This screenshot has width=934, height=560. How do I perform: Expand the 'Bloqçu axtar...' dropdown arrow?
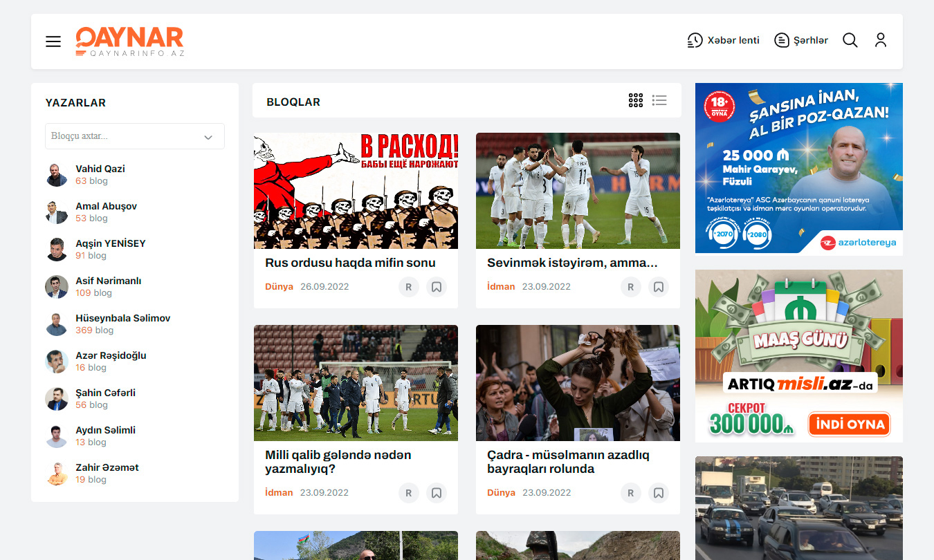coord(208,137)
